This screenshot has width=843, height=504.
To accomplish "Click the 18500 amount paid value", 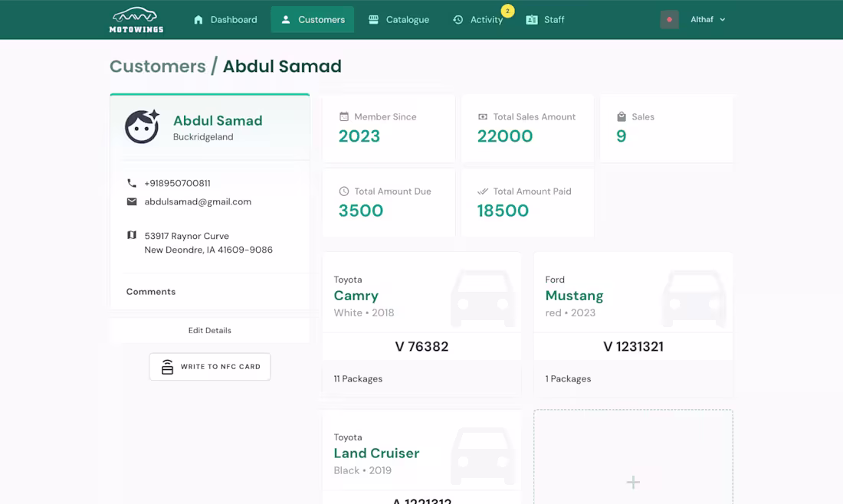I will [504, 211].
